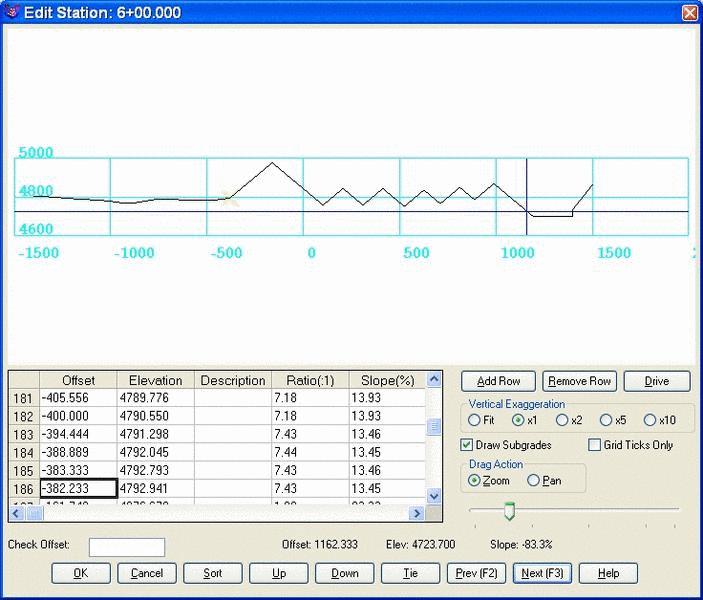The image size is (703, 600).
Task: Click table scroll up arrow
Action: [434, 379]
